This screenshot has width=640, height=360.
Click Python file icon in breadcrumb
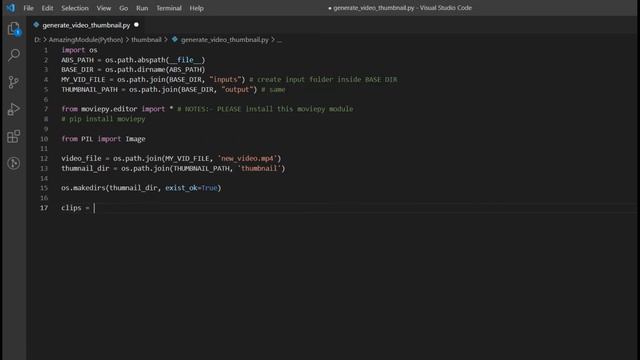(x=175, y=40)
